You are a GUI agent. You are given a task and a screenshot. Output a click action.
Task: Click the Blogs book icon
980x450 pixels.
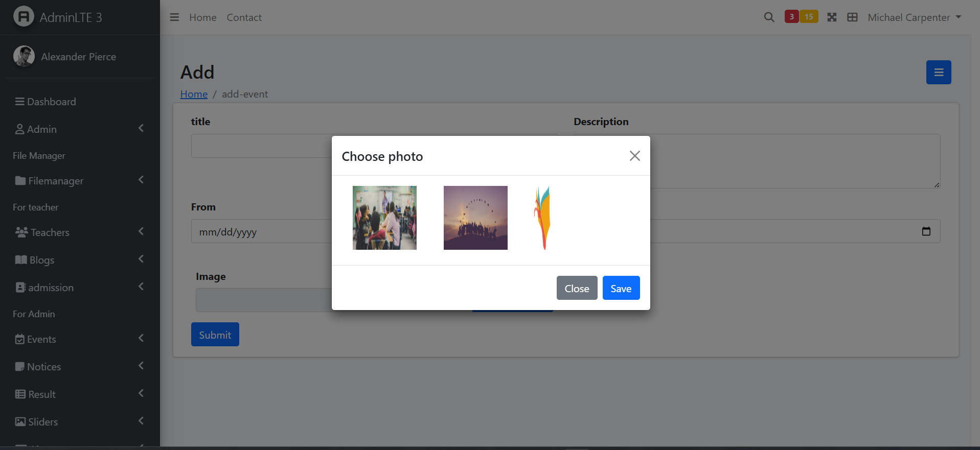pos(21,260)
